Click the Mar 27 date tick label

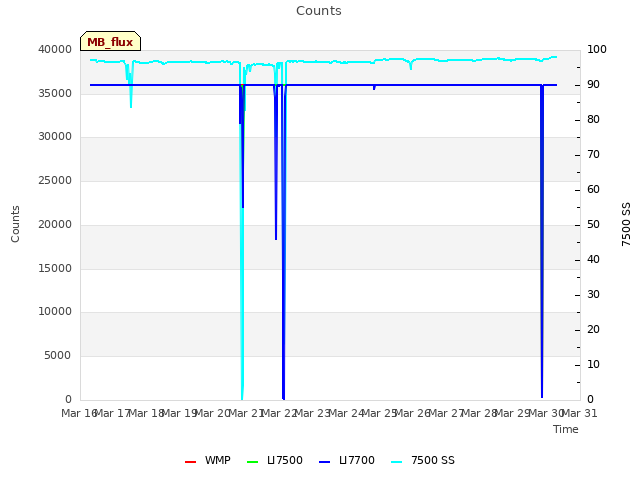(x=446, y=413)
